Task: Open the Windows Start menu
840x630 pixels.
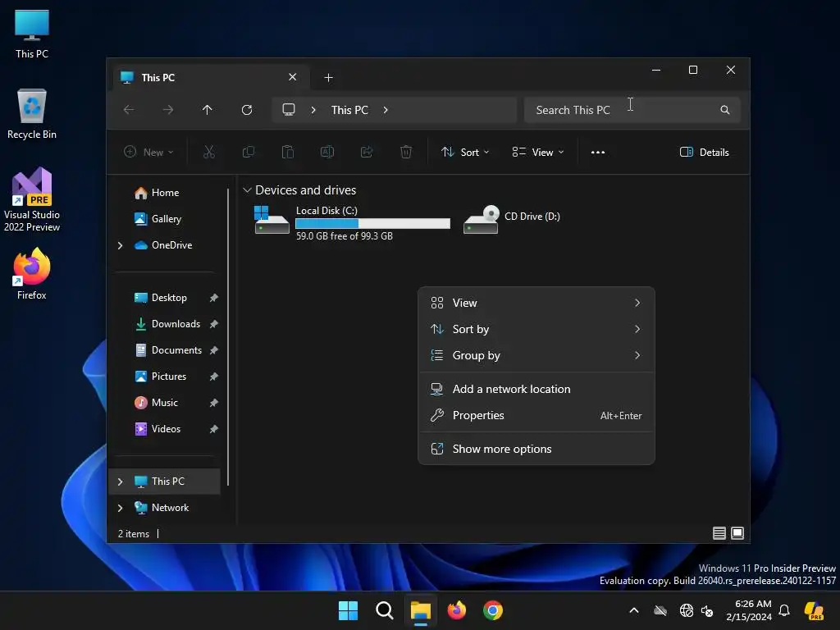Action: [x=348, y=610]
